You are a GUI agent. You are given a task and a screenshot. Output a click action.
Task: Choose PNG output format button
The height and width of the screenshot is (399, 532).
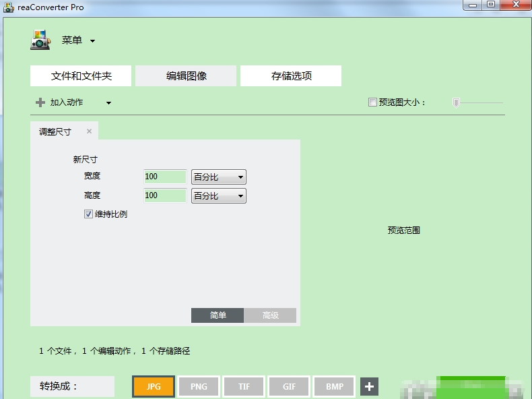click(x=199, y=386)
